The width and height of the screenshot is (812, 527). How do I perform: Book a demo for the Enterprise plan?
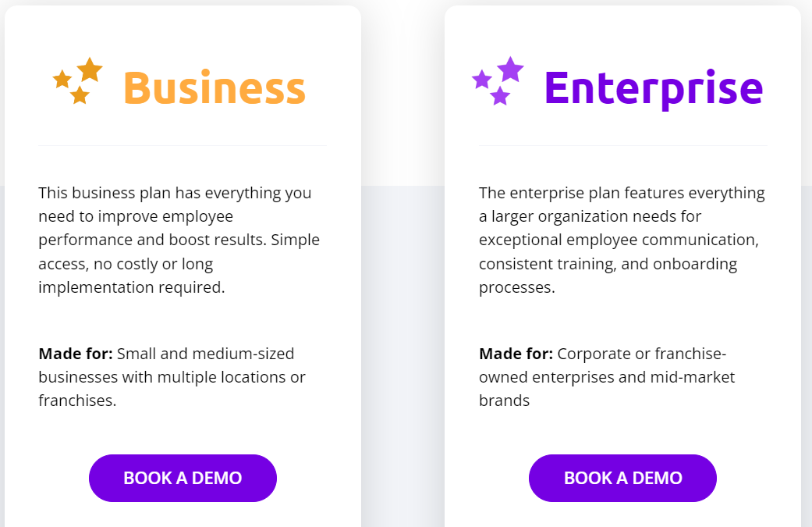[x=622, y=478]
